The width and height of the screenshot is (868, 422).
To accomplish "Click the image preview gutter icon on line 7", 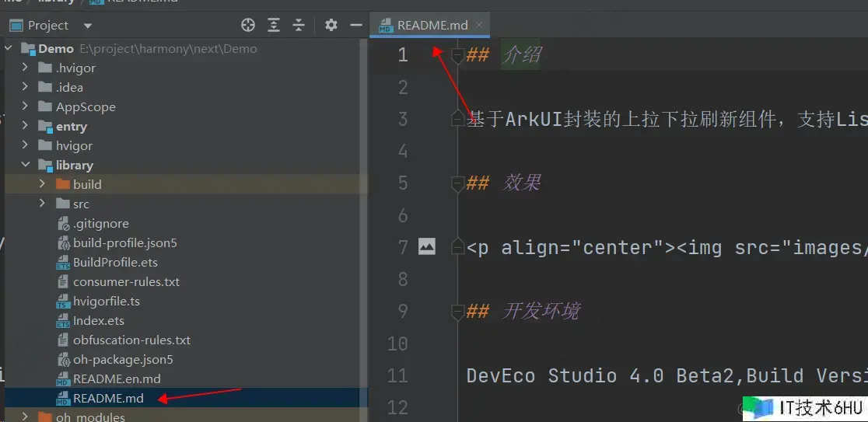I will click(426, 246).
